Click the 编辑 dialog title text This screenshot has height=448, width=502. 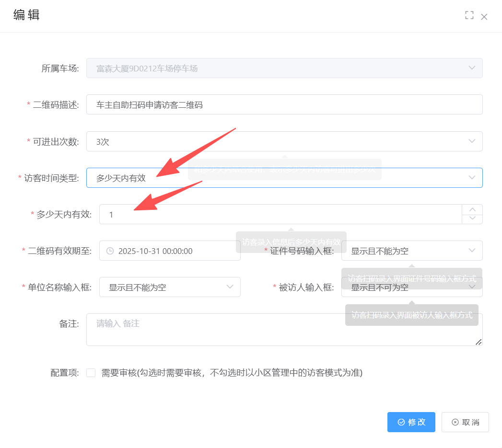(x=26, y=15)
